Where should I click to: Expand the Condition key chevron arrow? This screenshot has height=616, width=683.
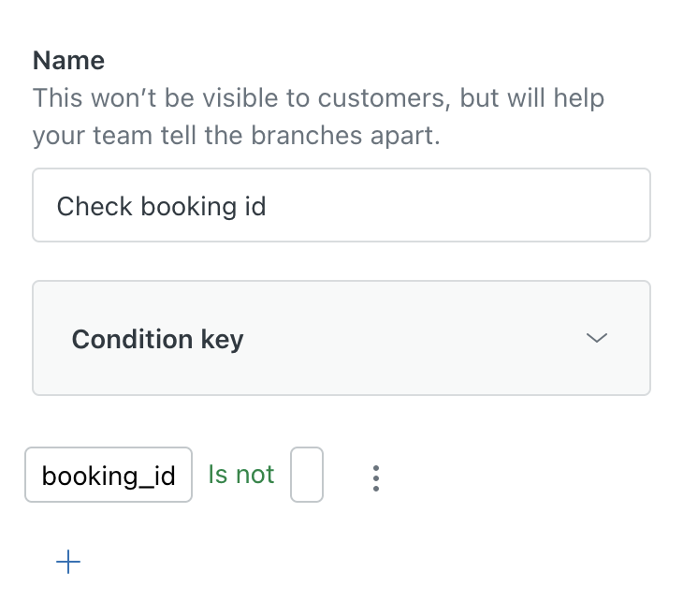[596, 338]
